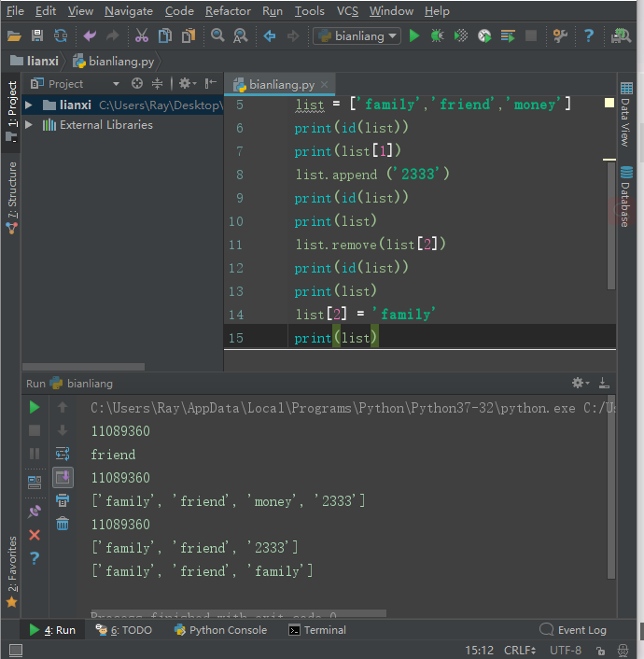This screenshot has width=644, height=659.
Task: Open Replace with the magnifier-A icon
Action: (x=241, y=36)
